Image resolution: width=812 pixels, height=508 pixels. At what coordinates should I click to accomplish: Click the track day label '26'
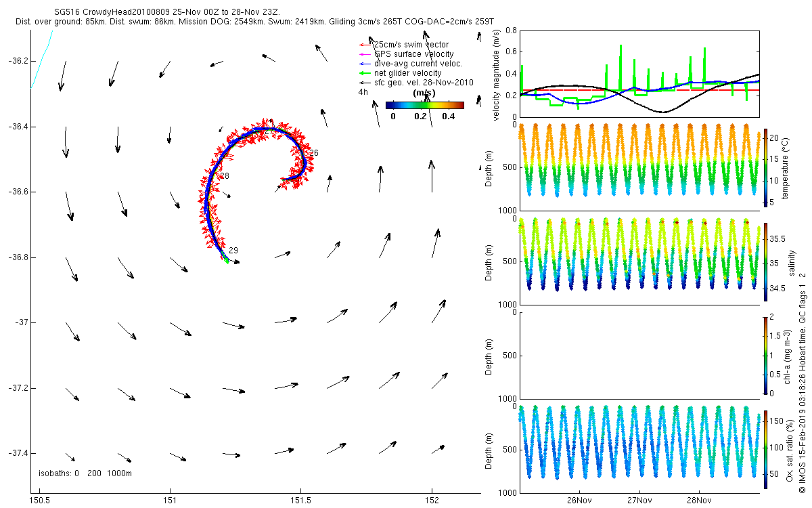[313, 153]
